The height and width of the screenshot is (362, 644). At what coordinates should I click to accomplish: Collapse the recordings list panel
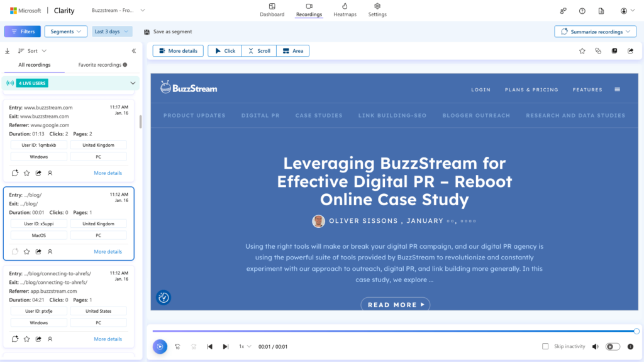133,51
